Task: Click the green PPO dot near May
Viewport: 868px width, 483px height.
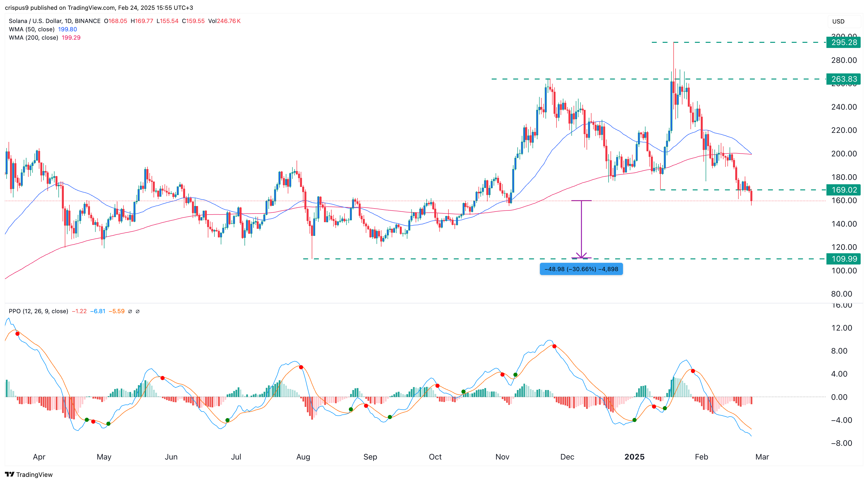Action: pyautogui.click(x=108, y=424)
